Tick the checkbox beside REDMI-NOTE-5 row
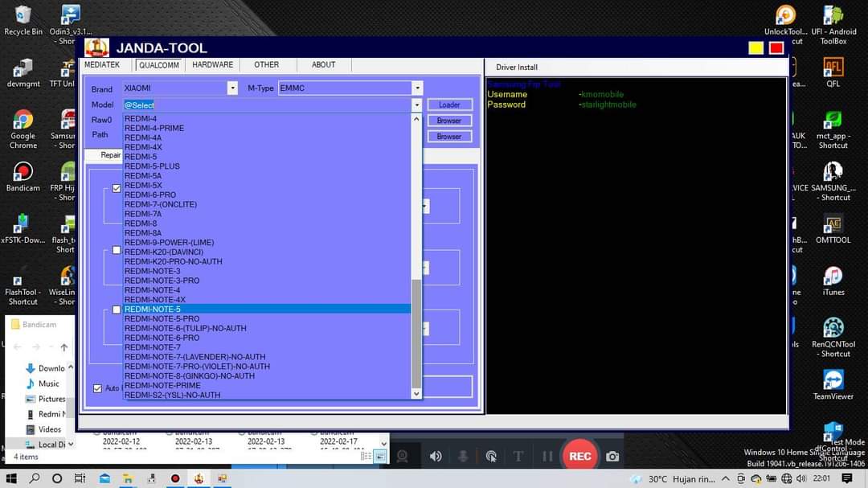This screenshot has height=488, width=868. (117, 310)
